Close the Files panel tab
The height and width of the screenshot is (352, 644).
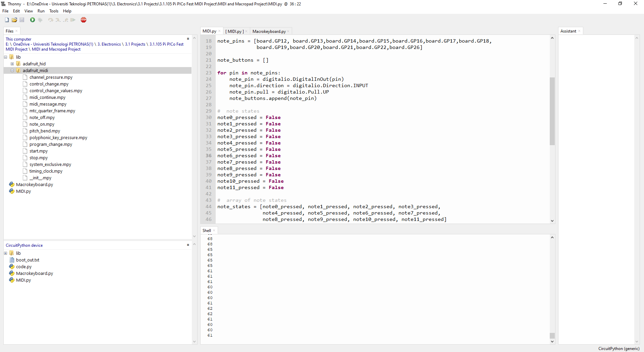click(16, 31)
